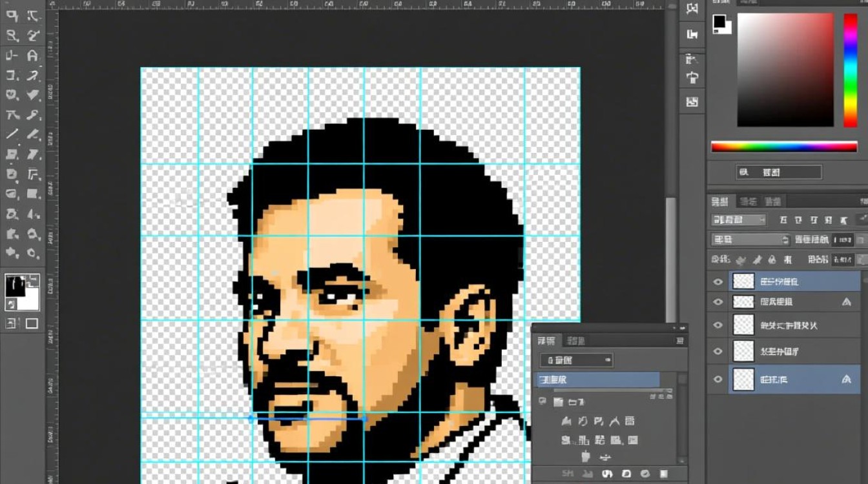Click the first lock icon in layers panel

[741, 259]
